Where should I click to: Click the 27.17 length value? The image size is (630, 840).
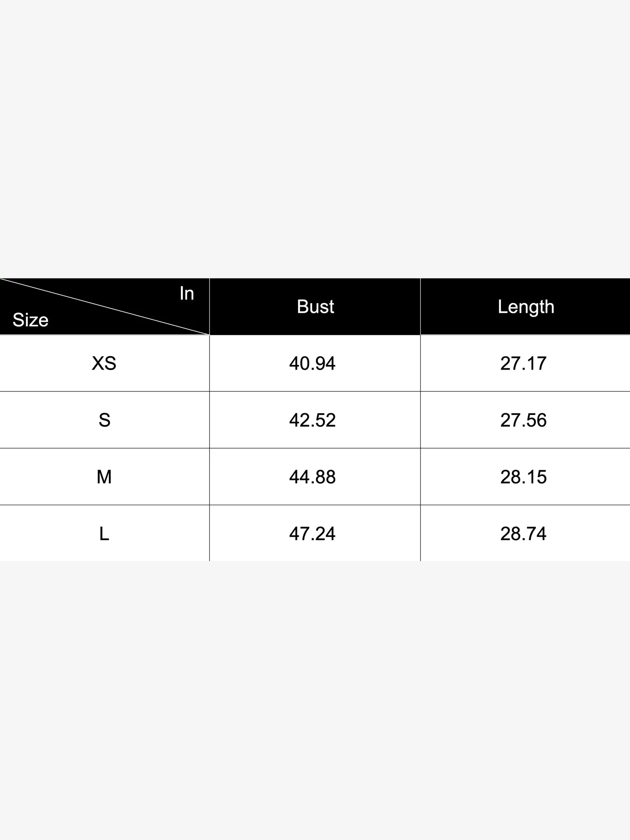[x=523, y=363]
